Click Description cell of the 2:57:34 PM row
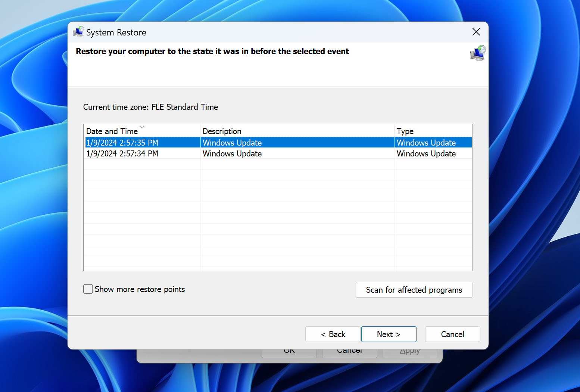 coord(297,153)
